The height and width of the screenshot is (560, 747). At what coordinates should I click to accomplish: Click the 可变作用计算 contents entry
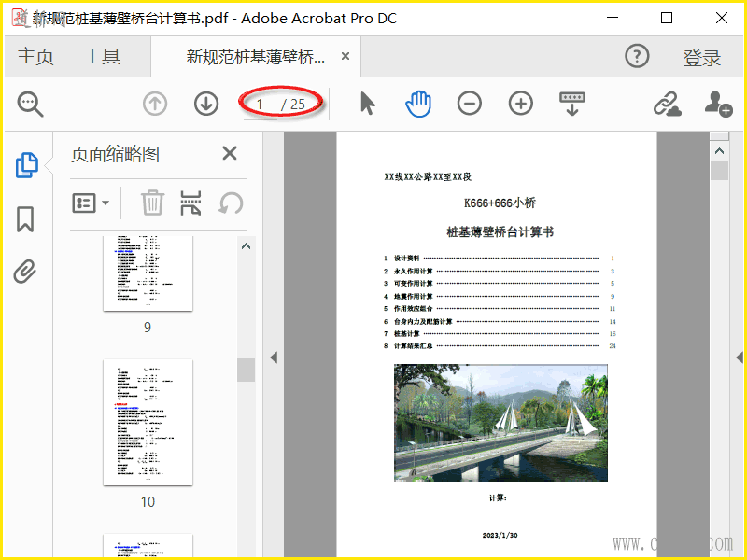(500, 284)
